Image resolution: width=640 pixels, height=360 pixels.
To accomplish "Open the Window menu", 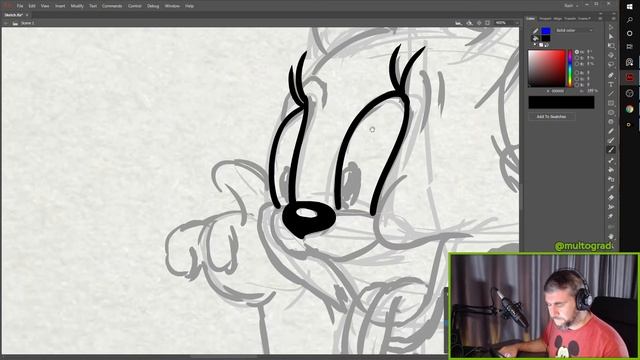I will [172, 6].
